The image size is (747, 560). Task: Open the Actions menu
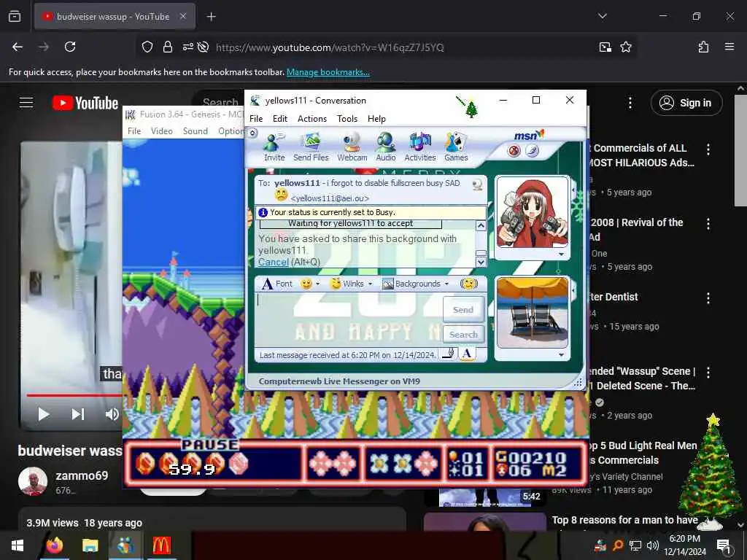pyautogui.click(x=312, y=119)
